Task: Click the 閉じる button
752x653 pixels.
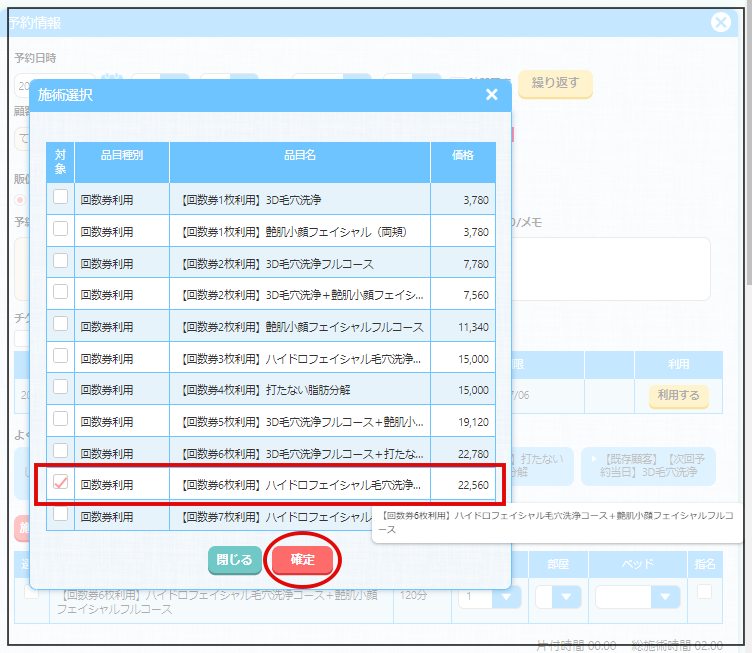Action: click(x=234, y=560)
